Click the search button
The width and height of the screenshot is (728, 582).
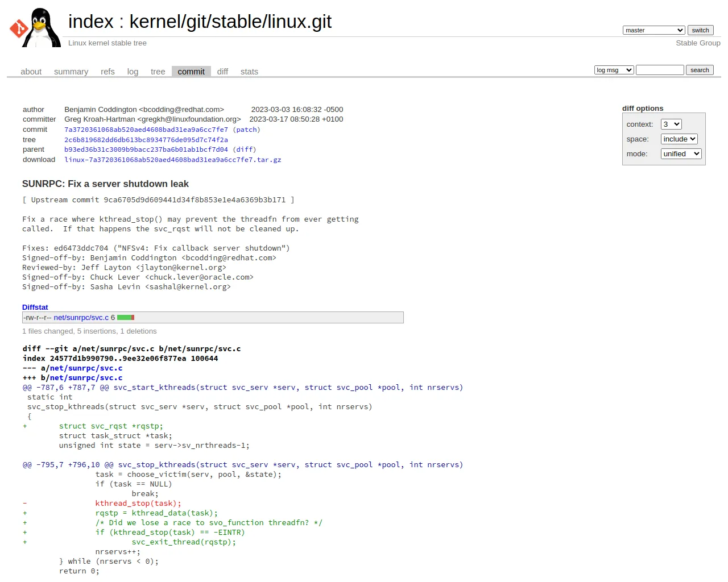click(700, 70)
